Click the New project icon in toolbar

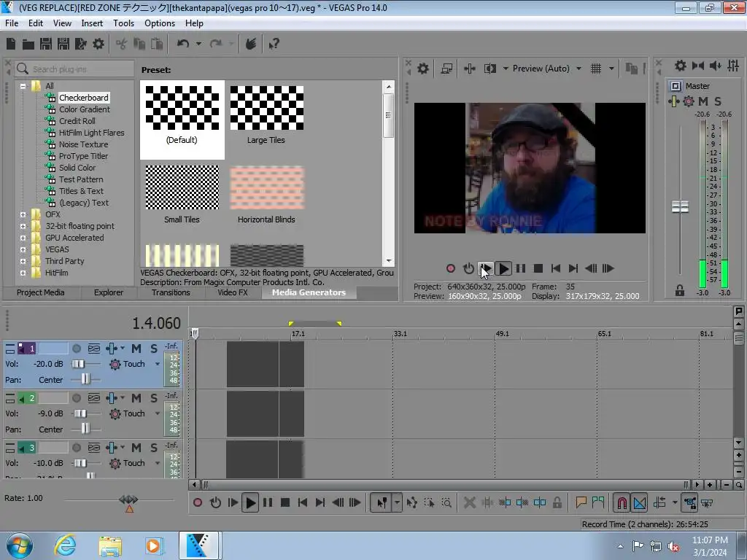tap(11, 44)
